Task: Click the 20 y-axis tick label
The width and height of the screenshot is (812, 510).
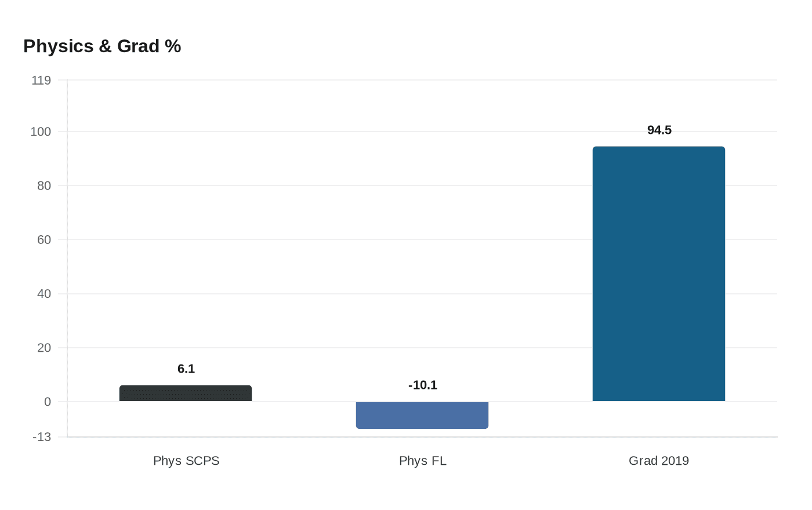Action: click(x=44, y=348)
